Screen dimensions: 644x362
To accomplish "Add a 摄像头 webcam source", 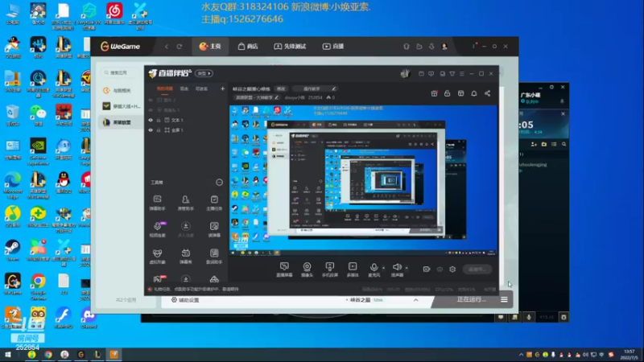I will click(307, 269).
